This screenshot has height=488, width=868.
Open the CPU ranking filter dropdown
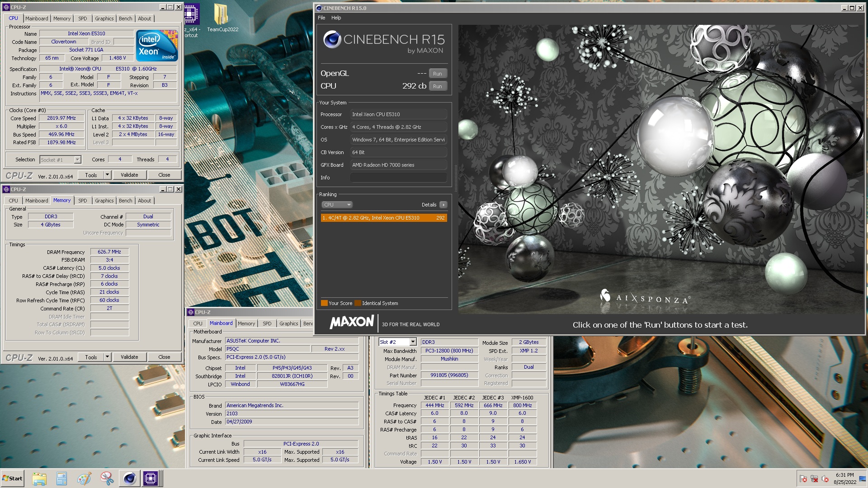pos(337,205)
